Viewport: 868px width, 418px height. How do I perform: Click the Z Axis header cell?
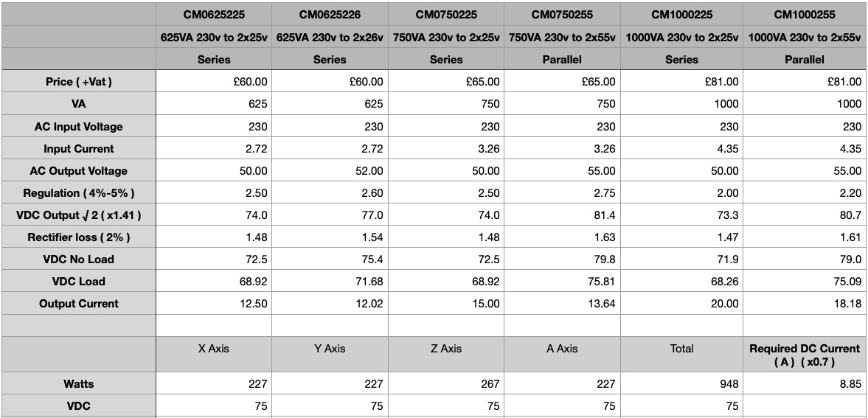point(446,349)
